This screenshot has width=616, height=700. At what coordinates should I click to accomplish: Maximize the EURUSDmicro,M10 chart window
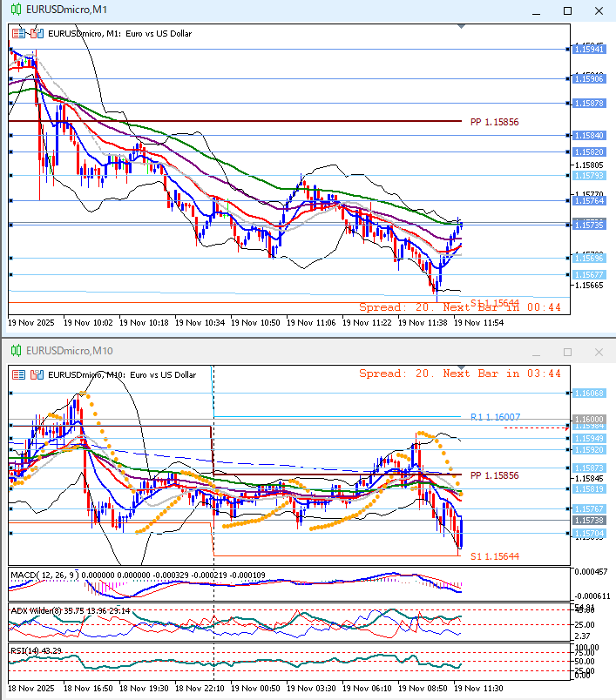[567, 352]
